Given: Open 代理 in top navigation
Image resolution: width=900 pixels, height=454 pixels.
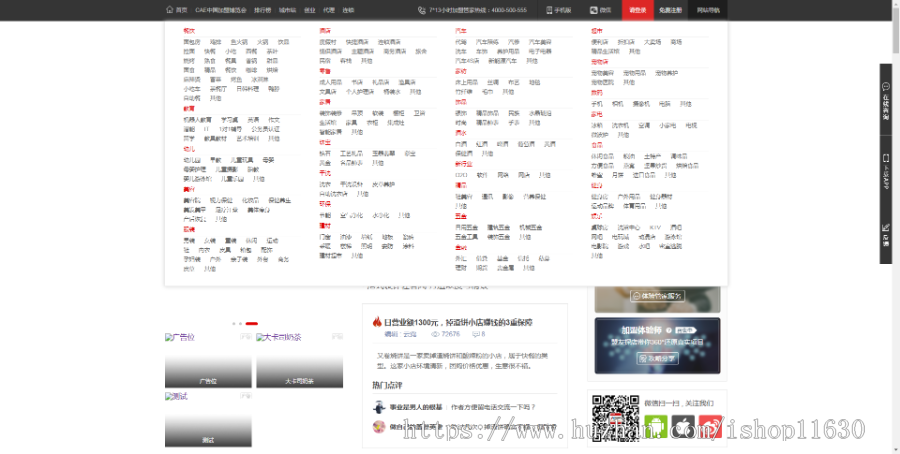Looking at the screenshot, I should (329, 10).
